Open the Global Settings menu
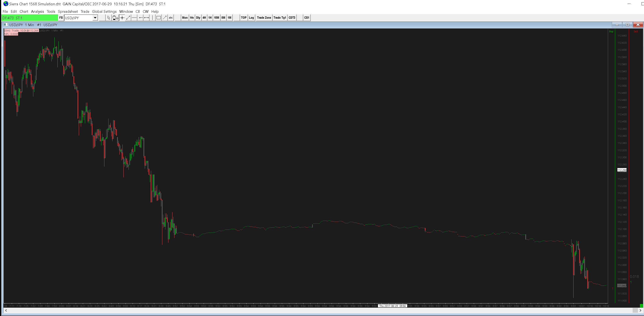Screen dimensions: 644x316 tap(104, 12)
